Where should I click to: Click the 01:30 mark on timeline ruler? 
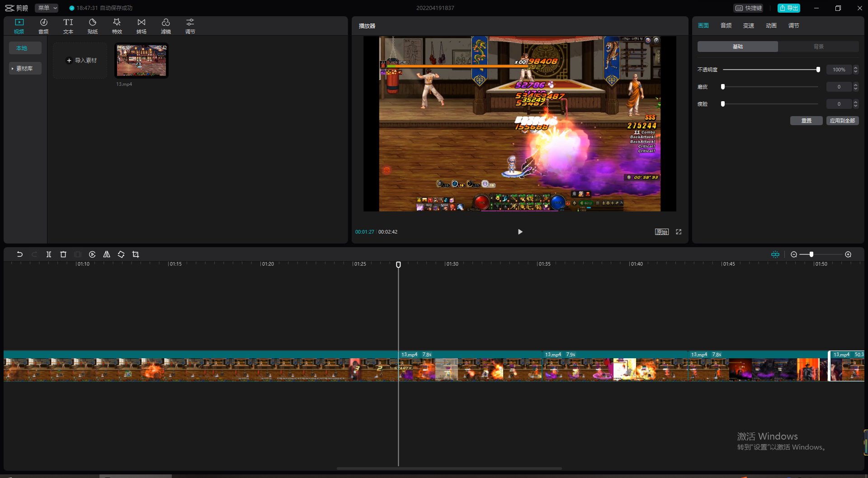[x=452, y=264]
